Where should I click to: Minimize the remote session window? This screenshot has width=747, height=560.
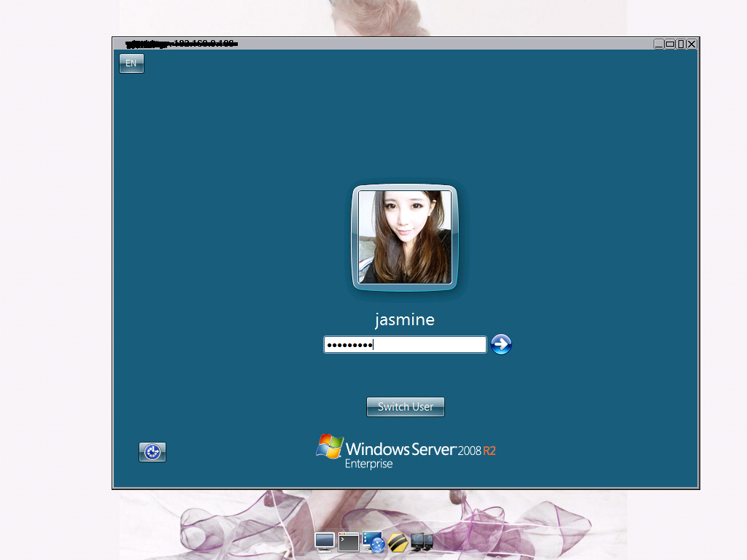coord(659,44)
